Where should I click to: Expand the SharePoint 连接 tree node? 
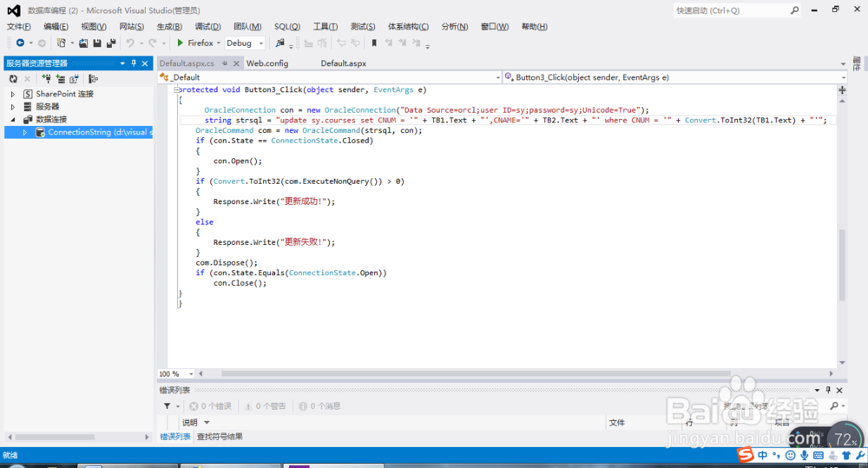[13, 94]
